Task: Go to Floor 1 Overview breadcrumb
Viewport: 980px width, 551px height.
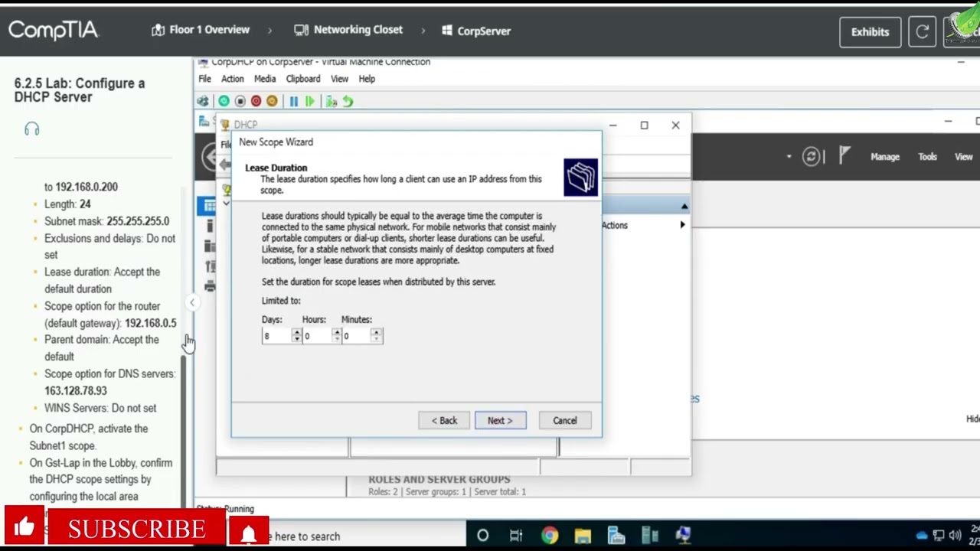Action: pos(201,30)
